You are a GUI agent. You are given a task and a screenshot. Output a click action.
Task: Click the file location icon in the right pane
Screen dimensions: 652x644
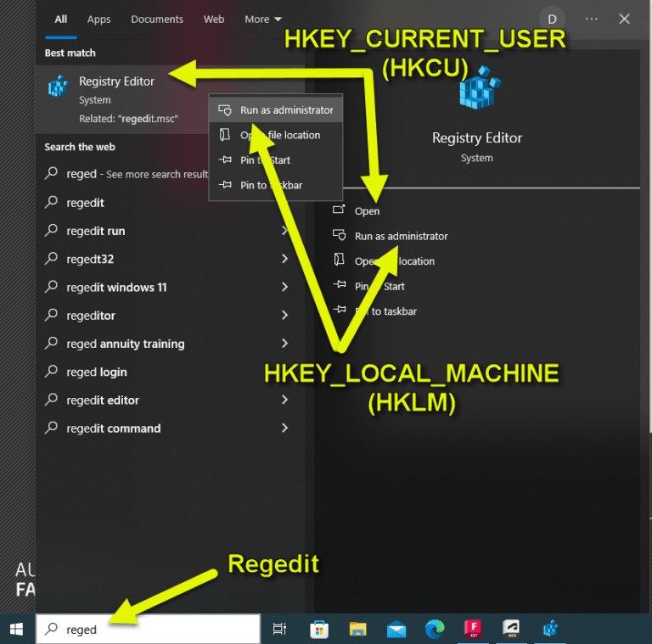pos(340,260)
